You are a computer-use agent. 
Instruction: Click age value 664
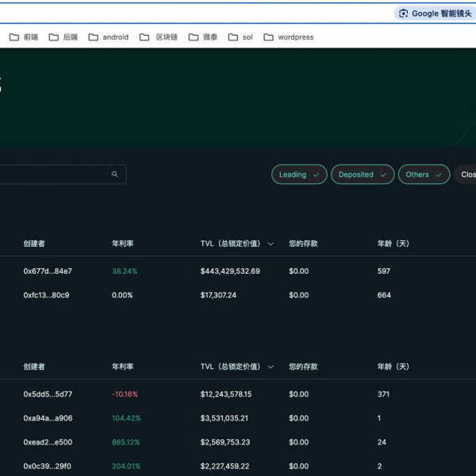tap(384, 295)
